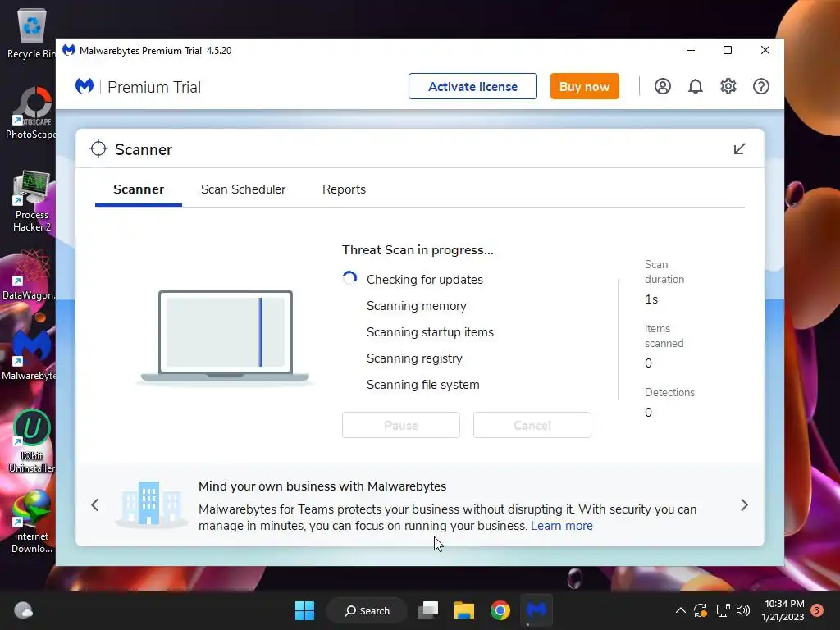Screen dimensions: 840x630
Task: Open the Malwarebytes desktop shortcut
Action: pos(29,356)
